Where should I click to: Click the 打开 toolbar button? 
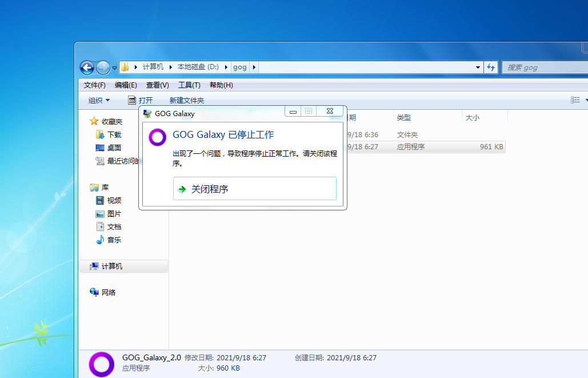141,100
